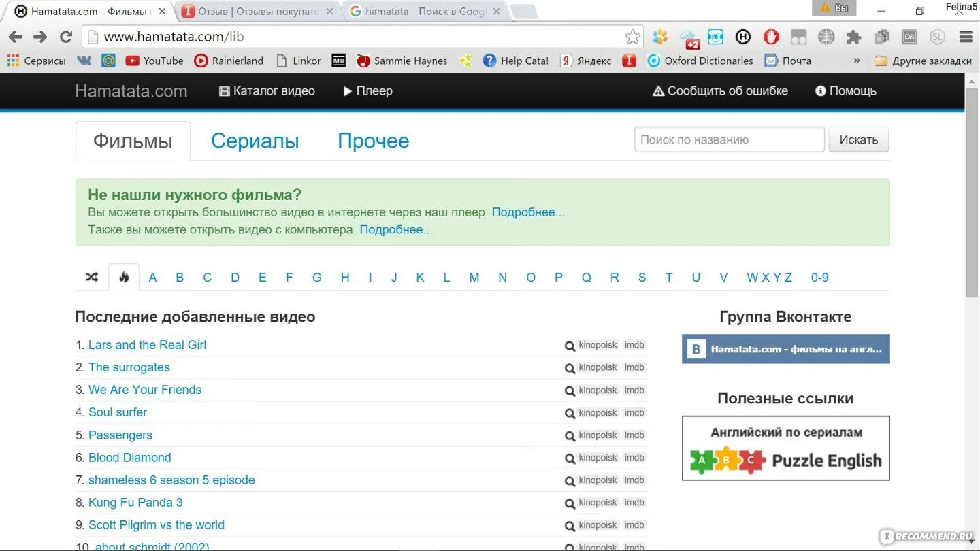980x551 pixels.
Task: Expand hidden bookmarks with » chevron
Action: (x=856, y=61)
